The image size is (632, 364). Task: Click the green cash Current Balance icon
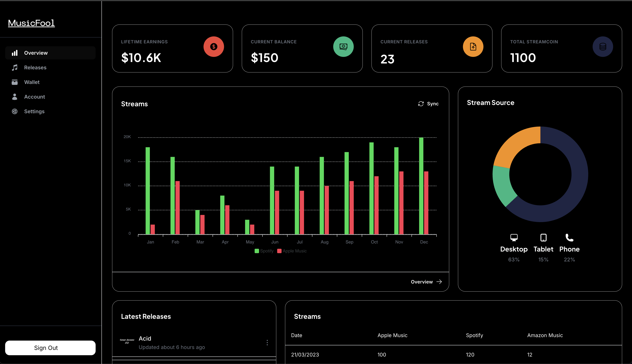click(343, 47)
